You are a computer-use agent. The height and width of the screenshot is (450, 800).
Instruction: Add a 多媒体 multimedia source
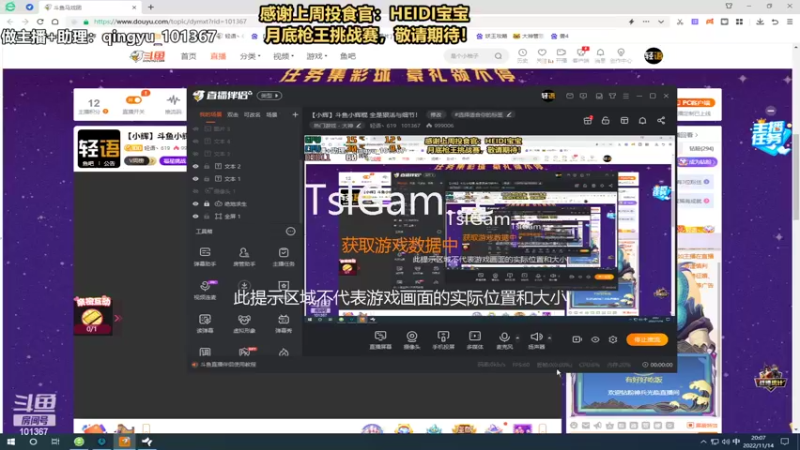tap(474, 340)
